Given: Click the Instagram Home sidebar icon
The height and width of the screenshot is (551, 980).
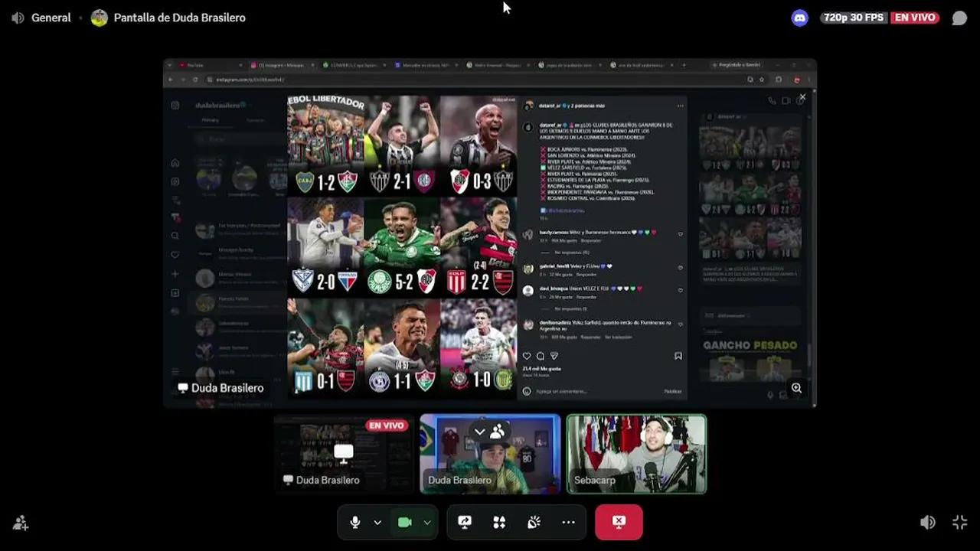Looking at the screenshot, I should point(175,163).
